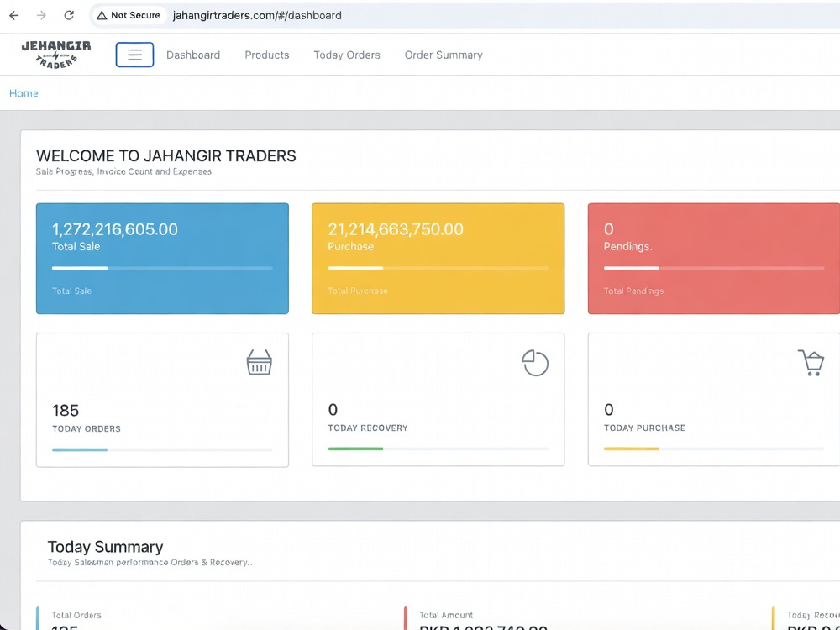840x630 pixels.
Task: Open the Order Summary nav item
Action: pyautogui.click(x=444, y=55)
